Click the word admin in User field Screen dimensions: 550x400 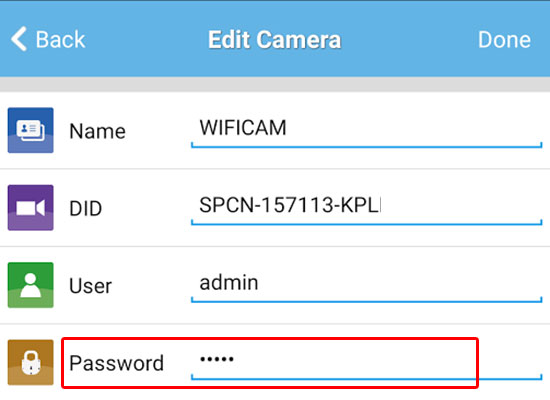229,282
